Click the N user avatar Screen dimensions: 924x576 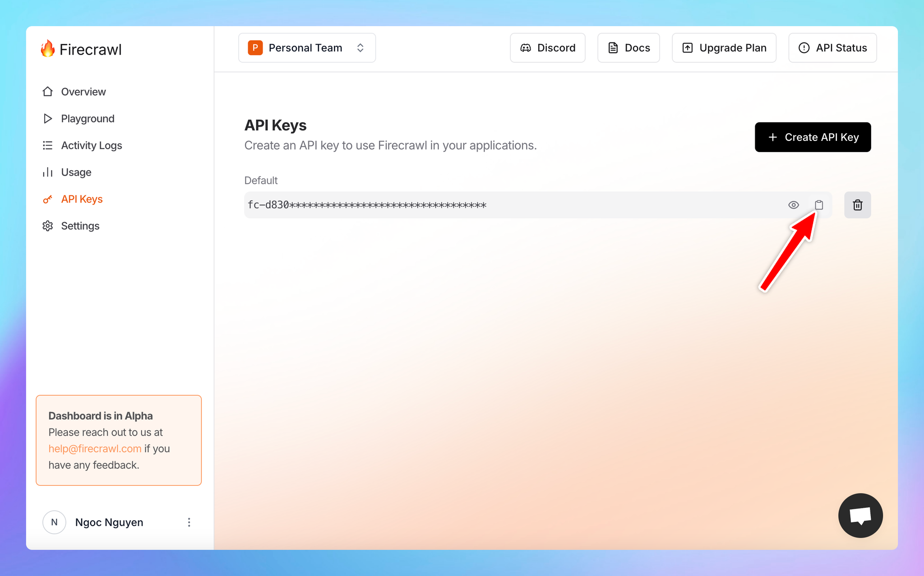point(54,522)
